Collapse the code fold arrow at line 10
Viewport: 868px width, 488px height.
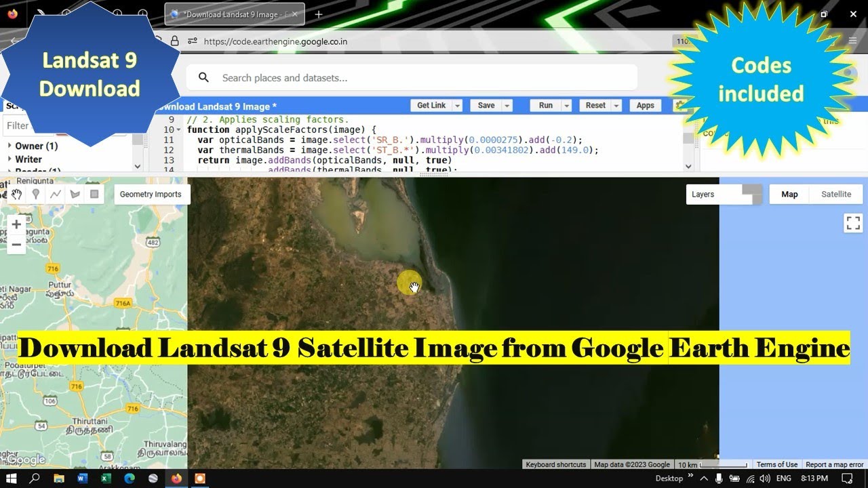coord(178,129)
